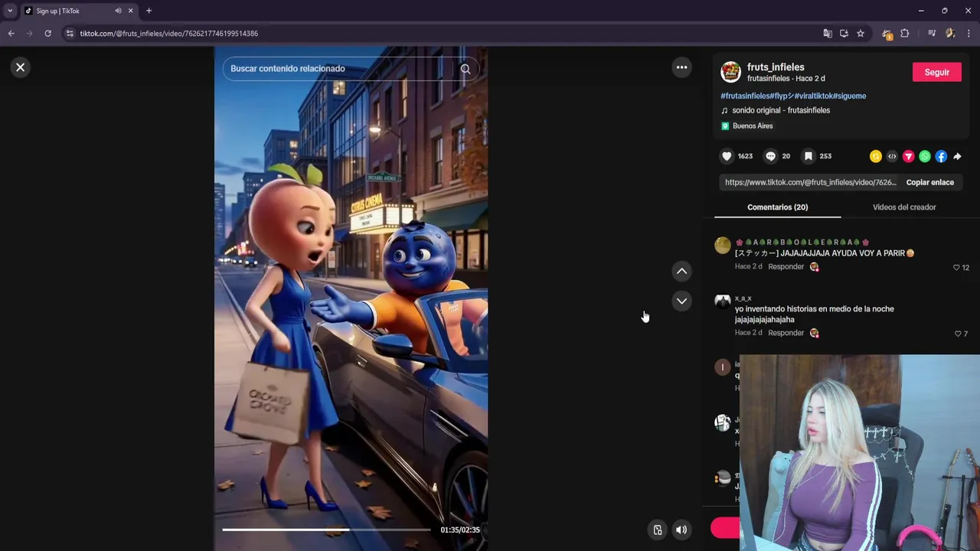Reply to the JAJAJAJJAJA AYUDA comment
Screen dimensions: 980x551
786,267
